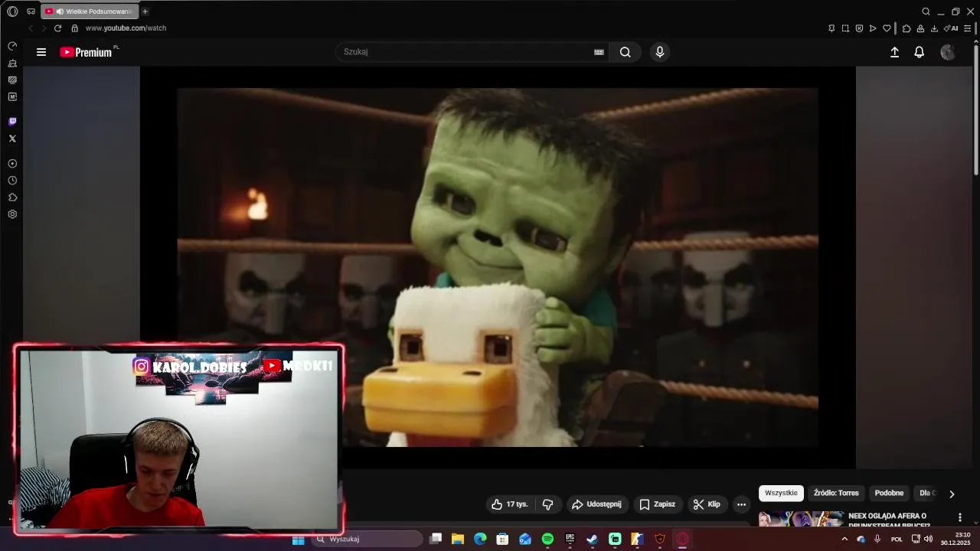Viewport: 980px width, 551px height.
Task: Open browser downloads icon
Action: [934, 28]
